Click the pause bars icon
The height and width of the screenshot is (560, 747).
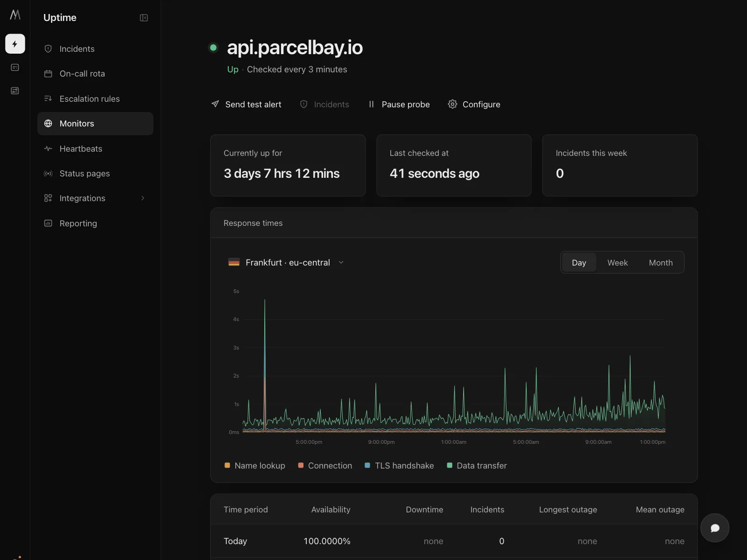371,104
